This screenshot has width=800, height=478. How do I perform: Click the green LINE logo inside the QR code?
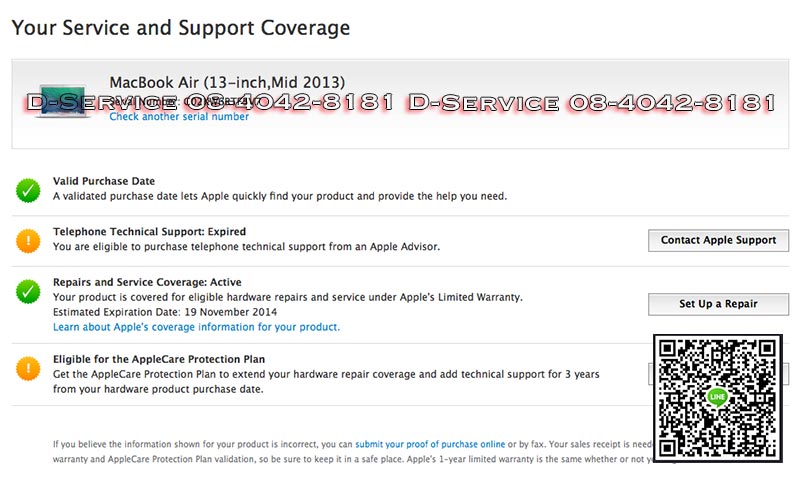pos(716,397)
